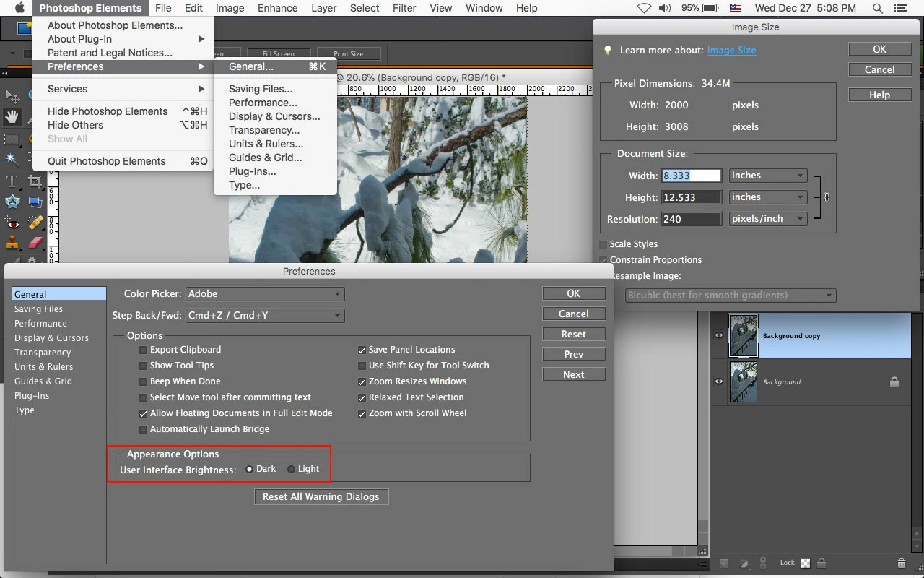Choose General... from Preferences submenu
924x578 pixels.
(276, 66)
